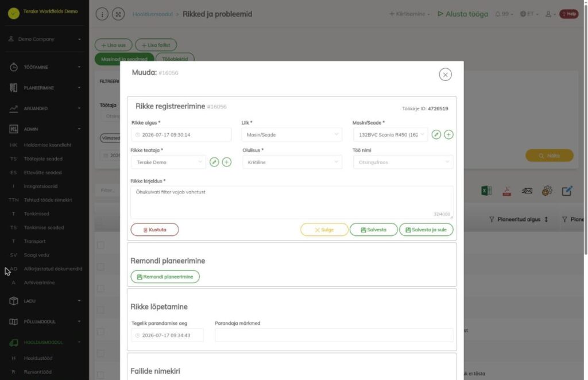Open the Rikke teataja dropdown

(168, 162)
